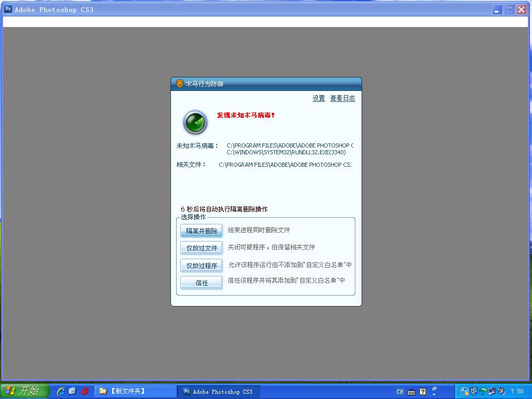The height and width of the screenshot is (399, 532).
Task: Click the first system tray globe icon
Action: point(464,392)
